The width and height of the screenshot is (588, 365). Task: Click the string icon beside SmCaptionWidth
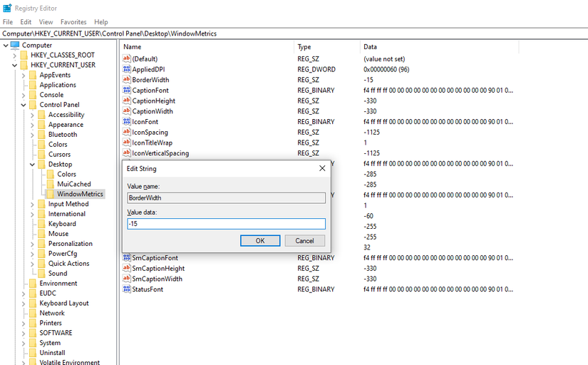click(x=127, y=279)
